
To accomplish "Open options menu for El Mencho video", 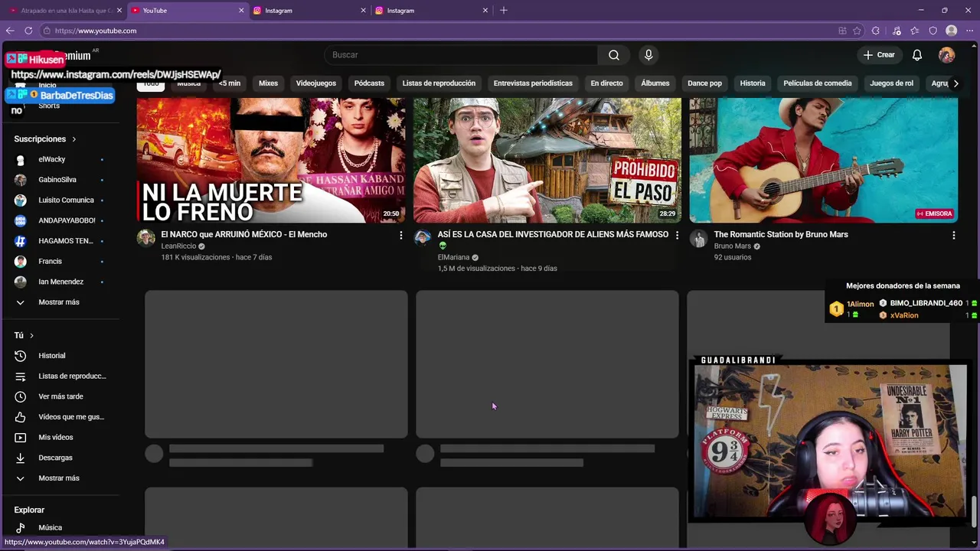I will point(400,236).
